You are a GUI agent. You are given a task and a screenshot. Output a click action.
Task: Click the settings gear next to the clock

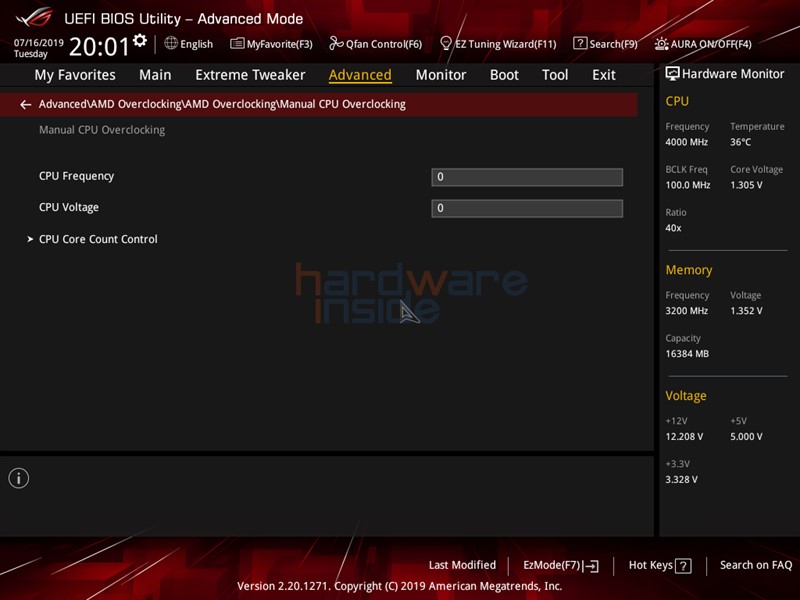tap(140, 41)
